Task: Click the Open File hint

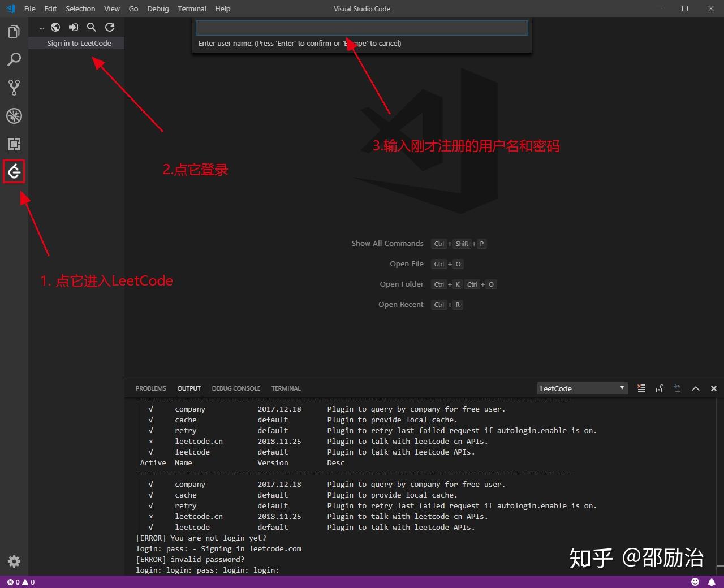Action: coord(407,263)
